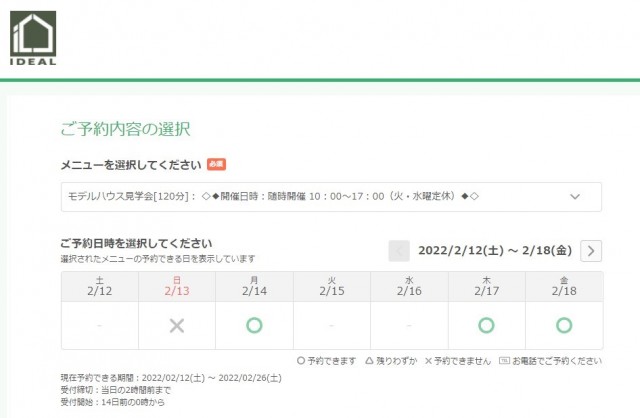Click the orange 必須 required badge
Screen dimensions: 640x418
coord(217,164)
